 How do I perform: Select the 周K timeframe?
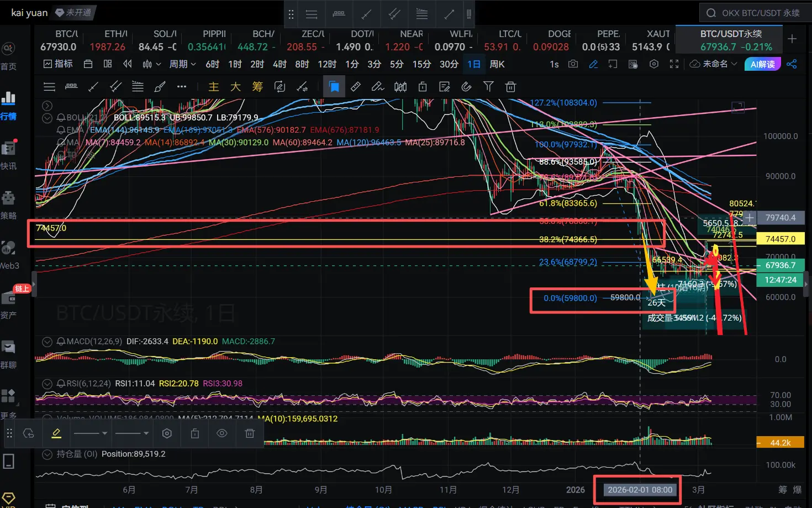[497, 64]
